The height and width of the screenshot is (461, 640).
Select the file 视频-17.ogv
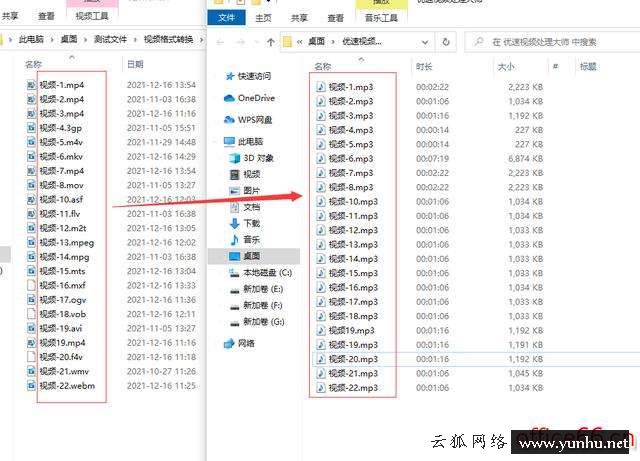click(63, 300)
